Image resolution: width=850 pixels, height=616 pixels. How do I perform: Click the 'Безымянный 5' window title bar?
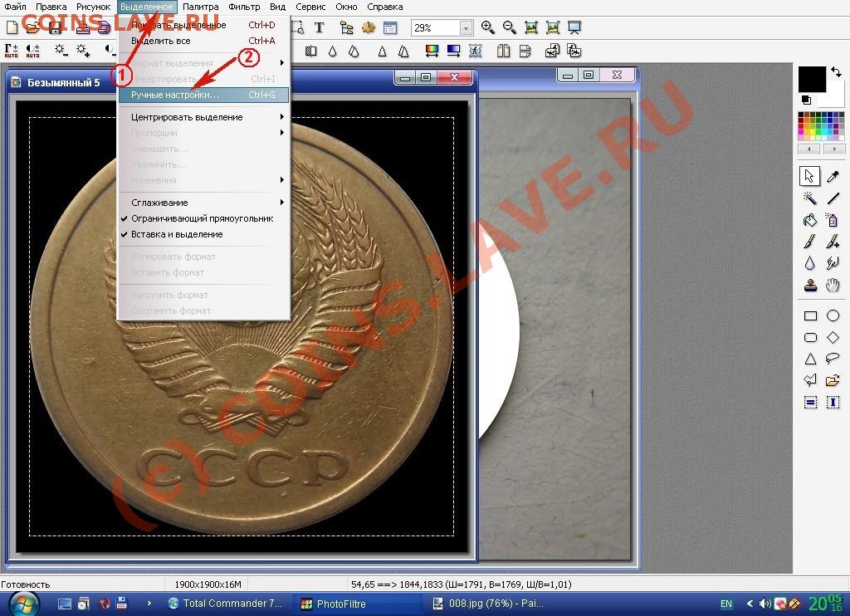[242, 82]
